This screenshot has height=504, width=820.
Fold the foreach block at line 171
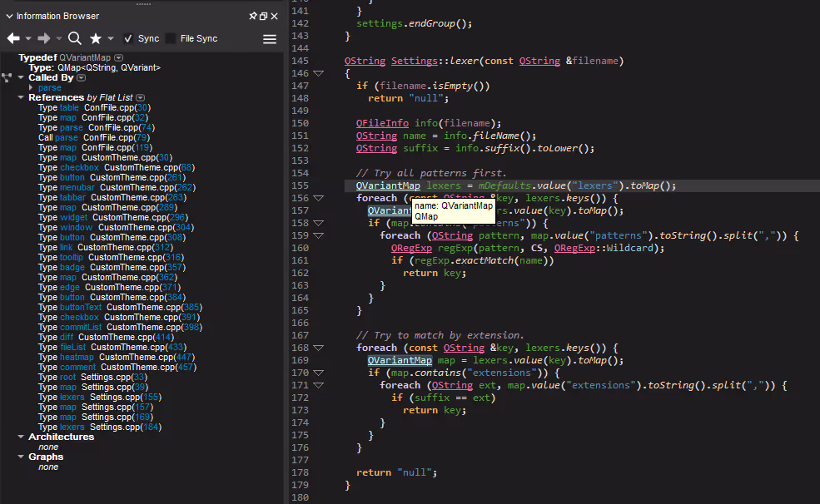pos(319,385)
